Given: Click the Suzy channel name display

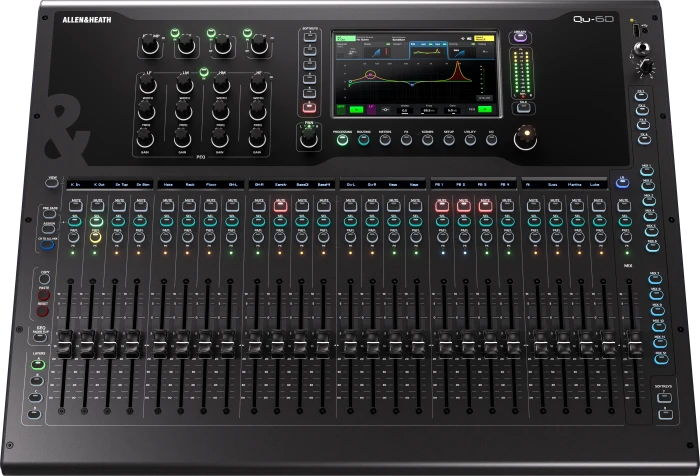Looking at the screenshot, I should tap(552, 184).
